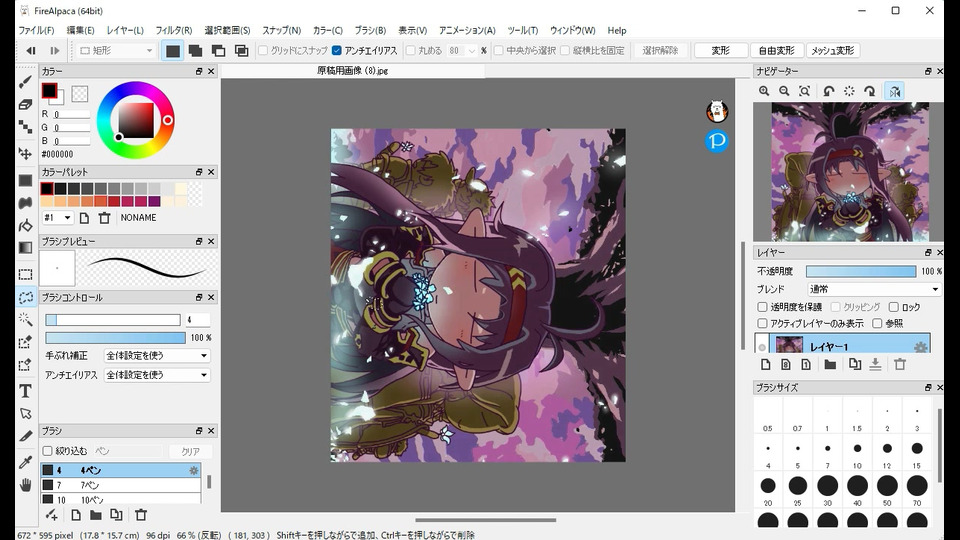The image size is (960, 540).
Task: Delete the selected brush with trash icon
Action: coord(141,515)
